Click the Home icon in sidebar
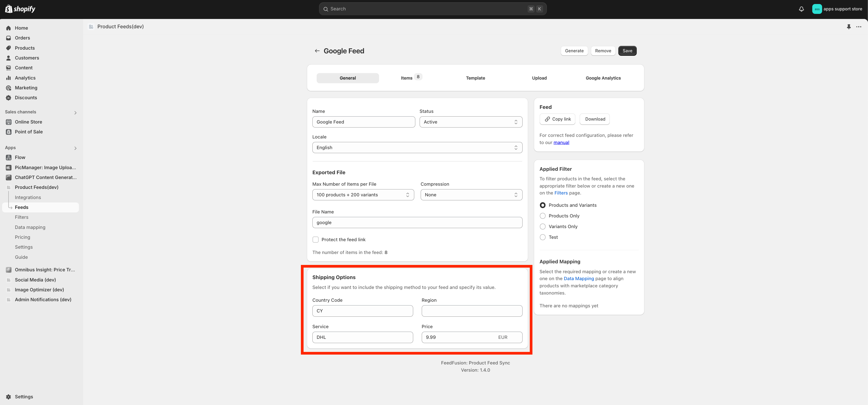 pyautogui.click(x=9, y=28)
